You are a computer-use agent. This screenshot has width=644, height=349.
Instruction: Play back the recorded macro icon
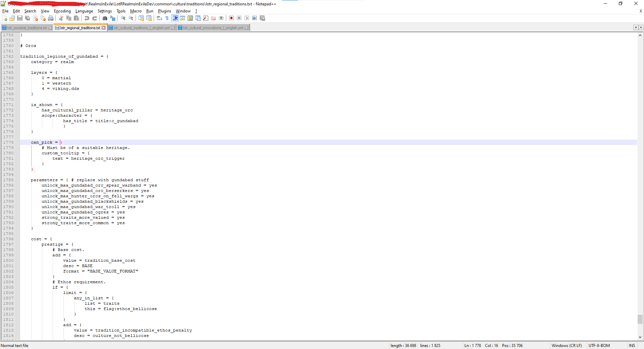click(247, 18)
